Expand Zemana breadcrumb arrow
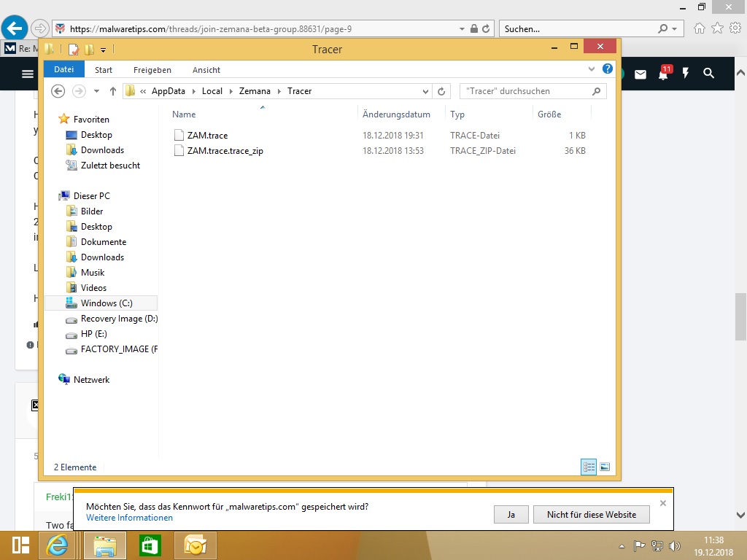The image size is (747, 560). click(x=279, y=91)
